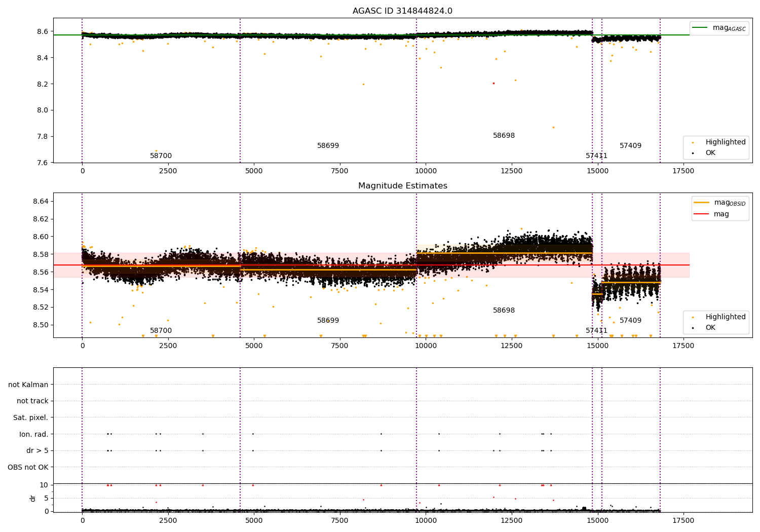Click the 'not Kalman' axis label

click(x=28, y=385)
